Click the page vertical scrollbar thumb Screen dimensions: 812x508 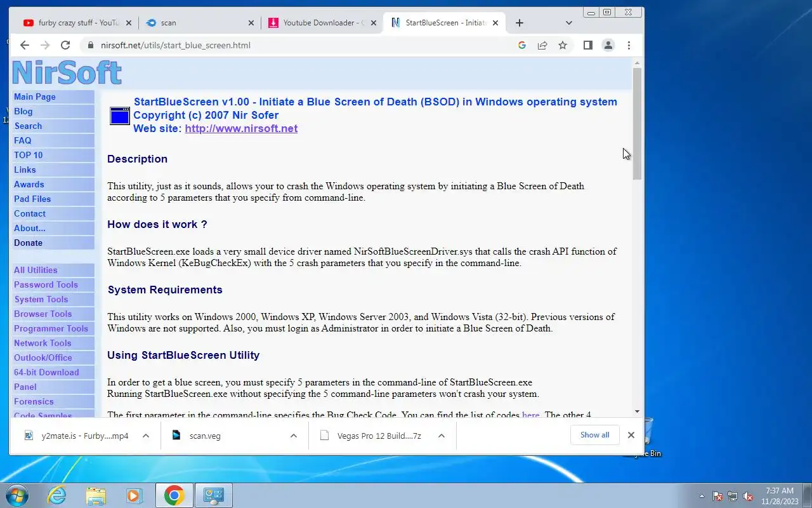pos(637,124)
